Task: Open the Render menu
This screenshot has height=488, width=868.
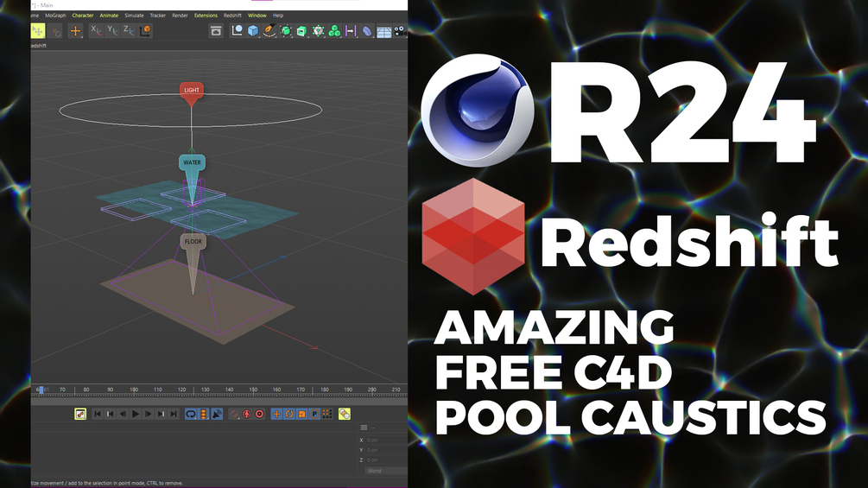Action: coord(180,16)
